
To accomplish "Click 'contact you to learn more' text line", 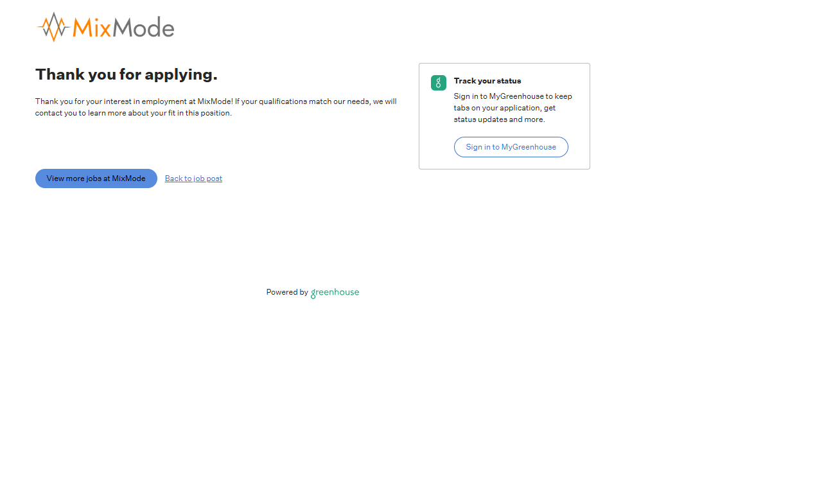I will pyautogui.click(x=133, y=113).
